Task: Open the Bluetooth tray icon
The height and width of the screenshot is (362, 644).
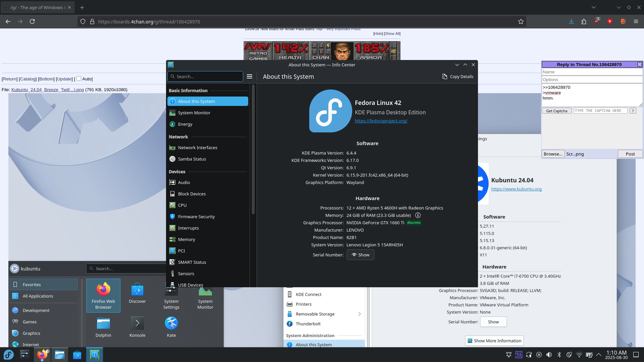Action: (x=559, y=355)
